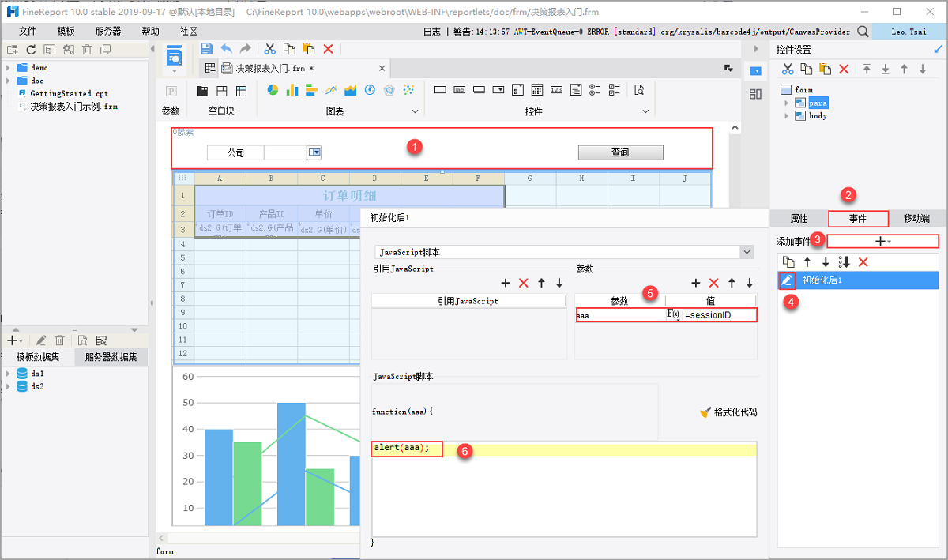Switch to the 属性 tab
Screen dimensions: 948x560
(x=799, y=219)
